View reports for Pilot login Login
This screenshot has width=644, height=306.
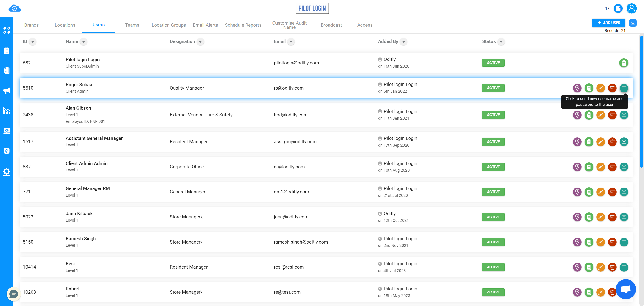click(623, 63)
